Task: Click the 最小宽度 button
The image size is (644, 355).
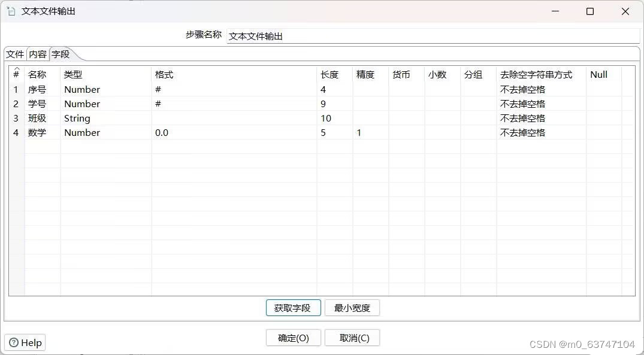Action: [x=352, y=308]
